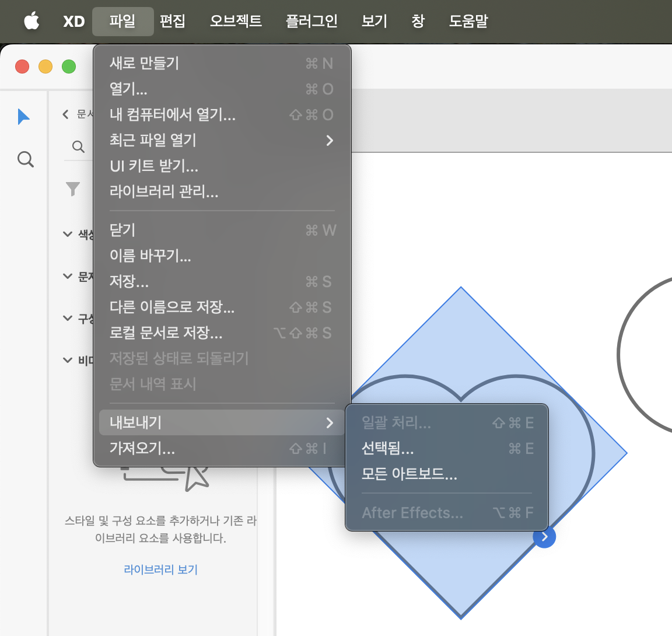This screenshot has height=636, width=672.
Task: Choose UI 키트 받기...
Action: click(222, 166)
